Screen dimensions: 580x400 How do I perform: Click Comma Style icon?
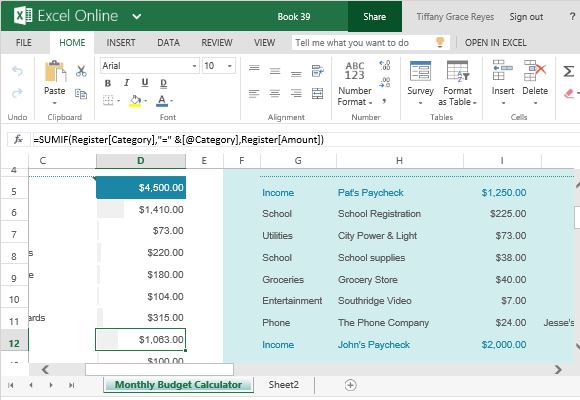tap(385, 101)
